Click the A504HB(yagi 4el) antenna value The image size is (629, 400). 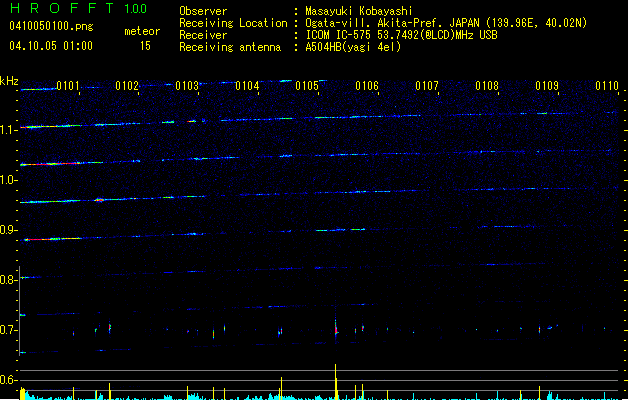pyautogui.click(x=353, y=47)
